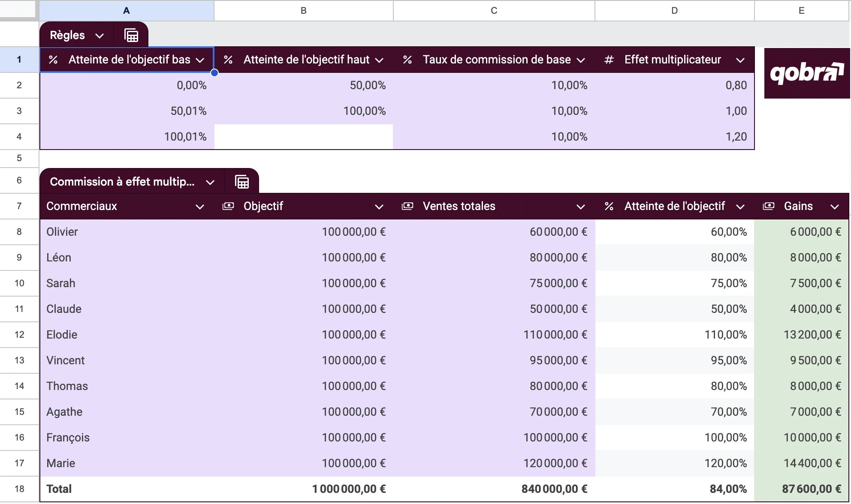
Task: Select column A header
Action: click(127, 11)
